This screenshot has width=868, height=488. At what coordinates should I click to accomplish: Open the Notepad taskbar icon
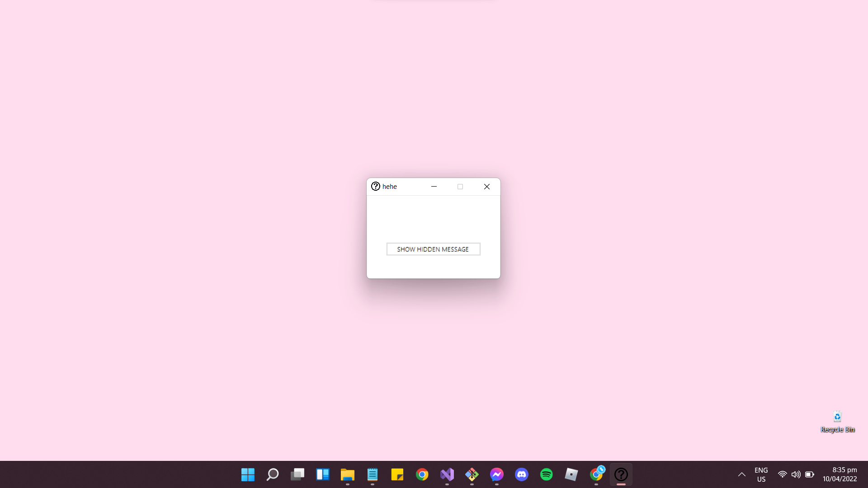[372, 474]
